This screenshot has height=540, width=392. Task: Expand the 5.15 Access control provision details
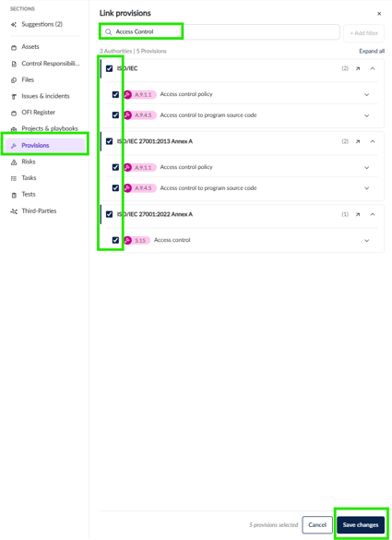point(367,240)
